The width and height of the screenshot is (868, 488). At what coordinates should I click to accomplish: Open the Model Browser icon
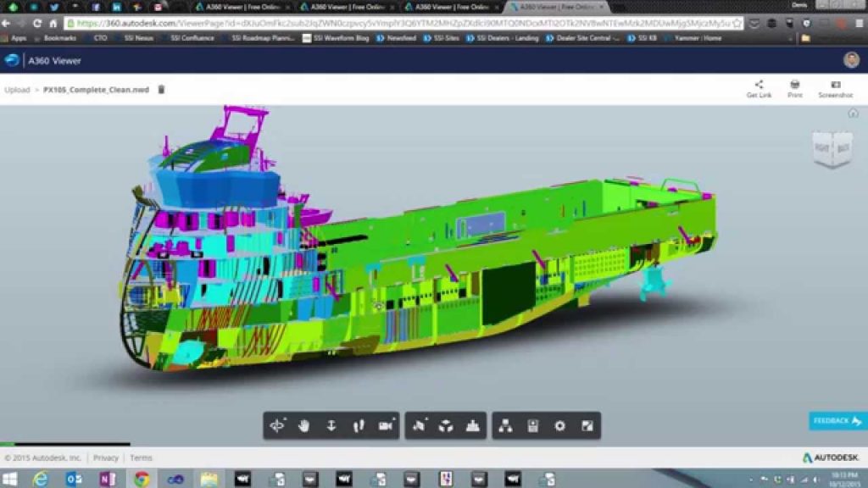click(x=505, y=426)
